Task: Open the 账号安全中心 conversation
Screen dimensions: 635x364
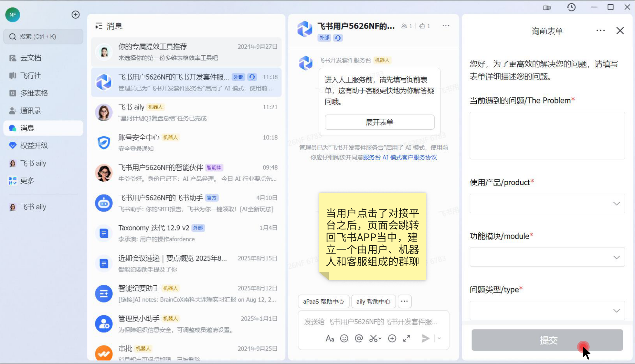Action: 186,143
